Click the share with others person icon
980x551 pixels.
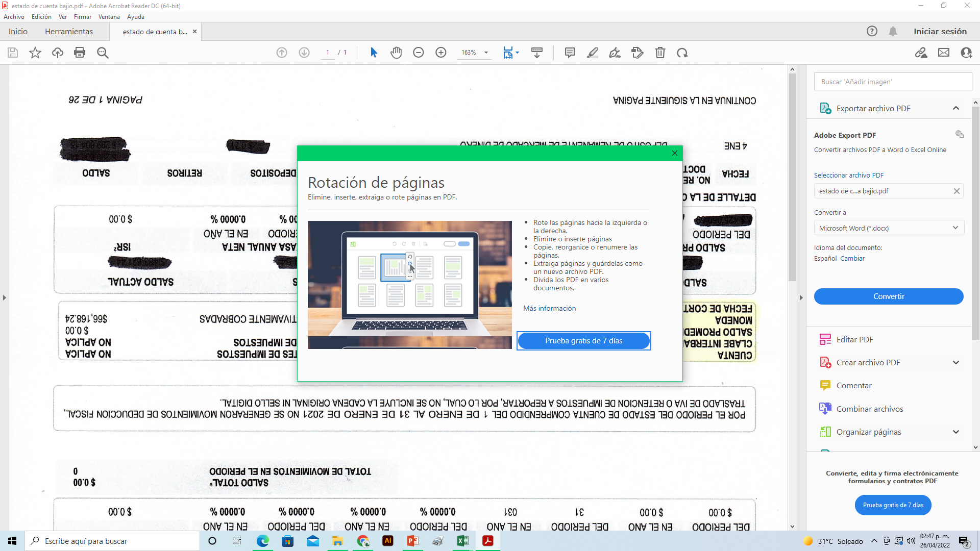(x=966, y=53)
